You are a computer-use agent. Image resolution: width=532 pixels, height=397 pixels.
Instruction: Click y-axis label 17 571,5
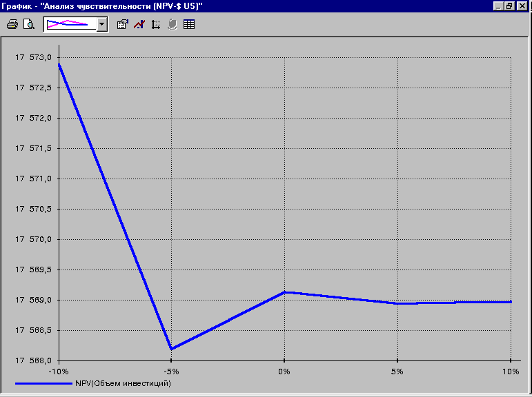(33, 148)
